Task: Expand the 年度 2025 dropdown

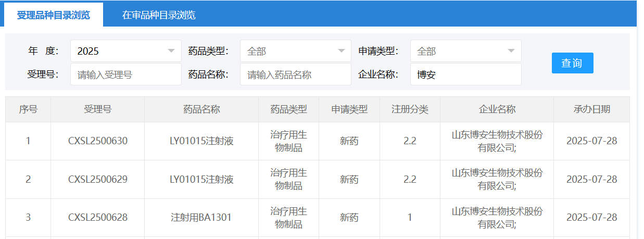Action: [x=126, y=51]
